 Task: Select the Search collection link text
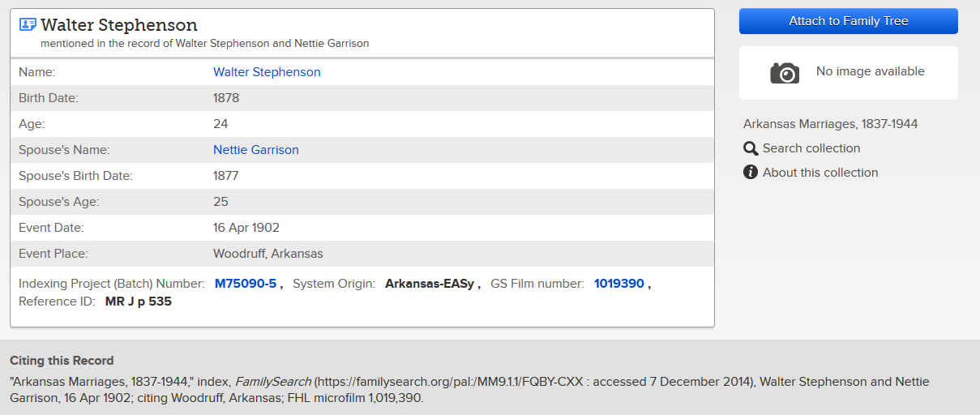pos(811,148)
